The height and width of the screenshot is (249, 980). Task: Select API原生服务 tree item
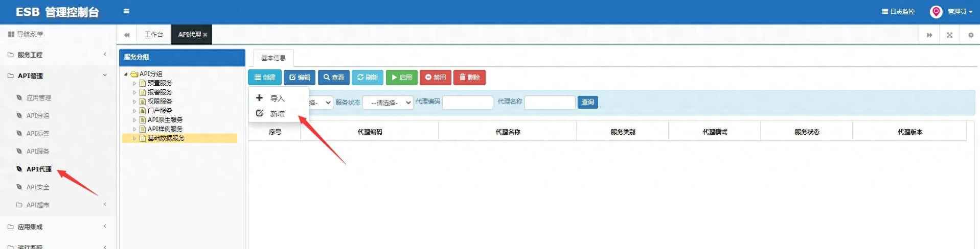point(165,120)
